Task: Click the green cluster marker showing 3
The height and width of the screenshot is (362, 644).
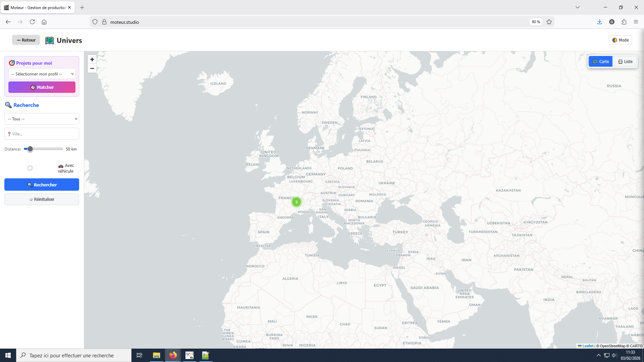Action: coord(296,202)
